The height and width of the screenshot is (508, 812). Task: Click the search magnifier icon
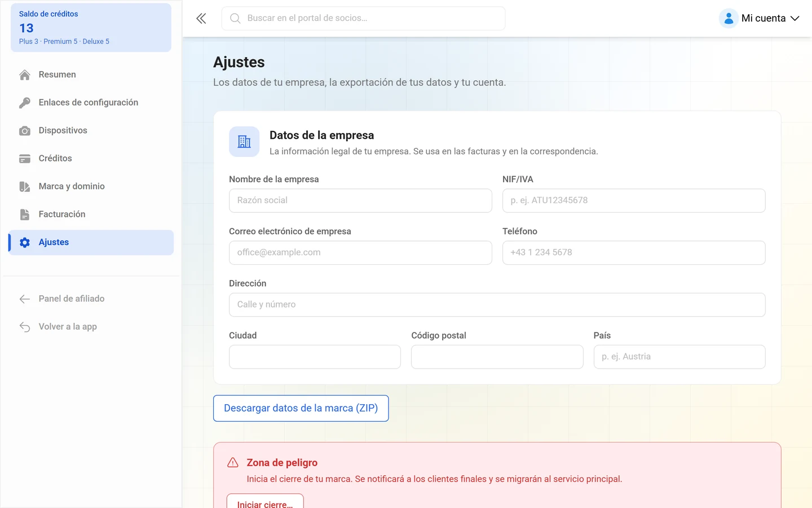click(235, 19)
